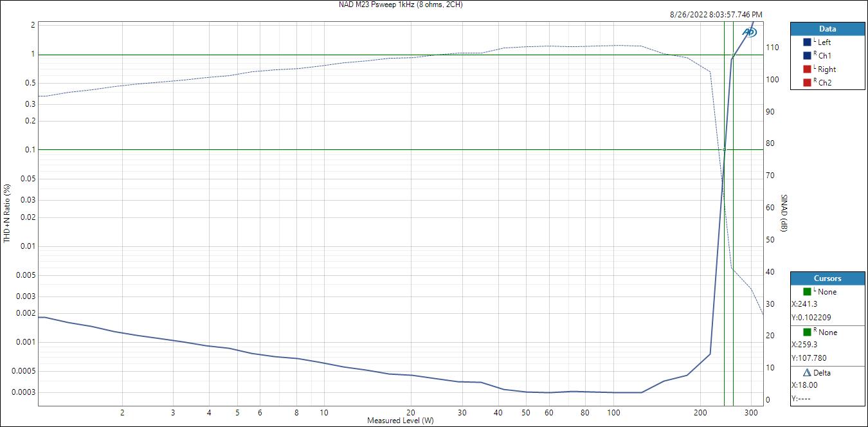The image size is (868, 427).
Task: Click the red swatch beside Ch2
Action: [x=807, y=83]
